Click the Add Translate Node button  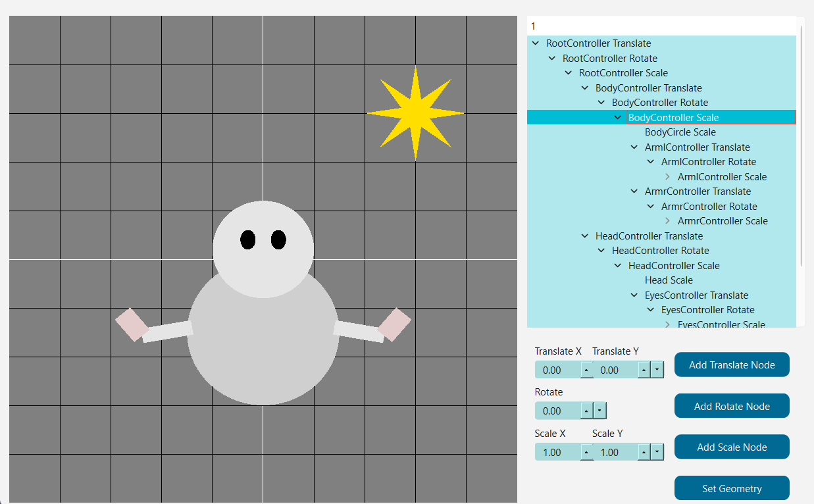point(732,365)
